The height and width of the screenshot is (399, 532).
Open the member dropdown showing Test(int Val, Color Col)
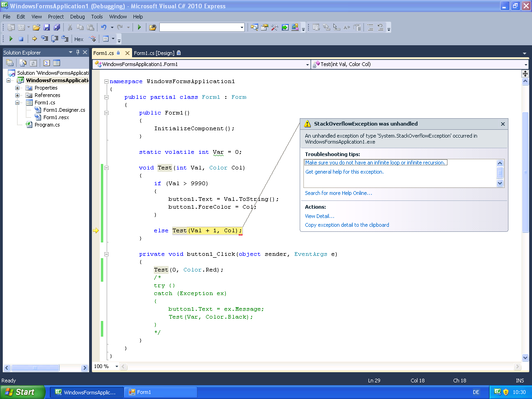pos(526,65)
